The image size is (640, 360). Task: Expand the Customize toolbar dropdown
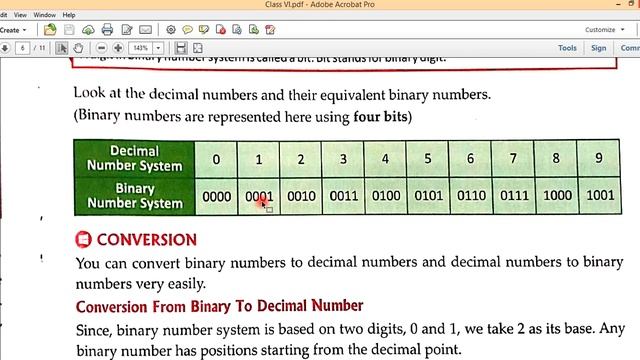pos(604,30)
